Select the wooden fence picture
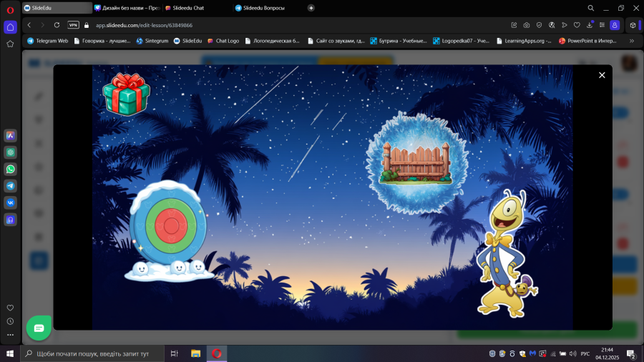 [x=415, y=162]
